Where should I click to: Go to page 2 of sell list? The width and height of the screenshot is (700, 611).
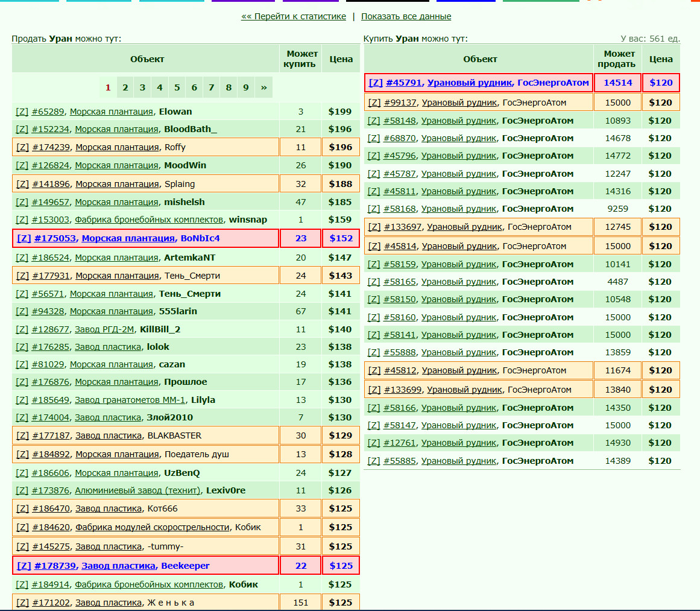[125, 87]
